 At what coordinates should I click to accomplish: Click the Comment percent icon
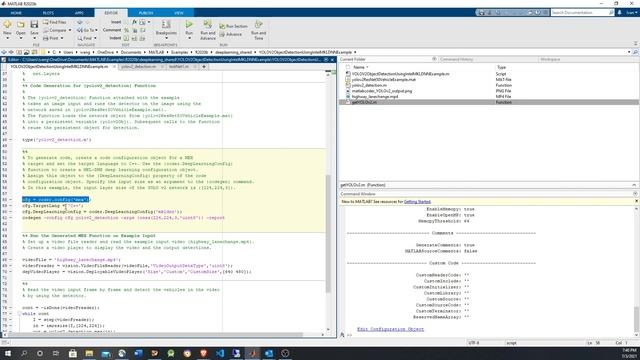(127, 30)
